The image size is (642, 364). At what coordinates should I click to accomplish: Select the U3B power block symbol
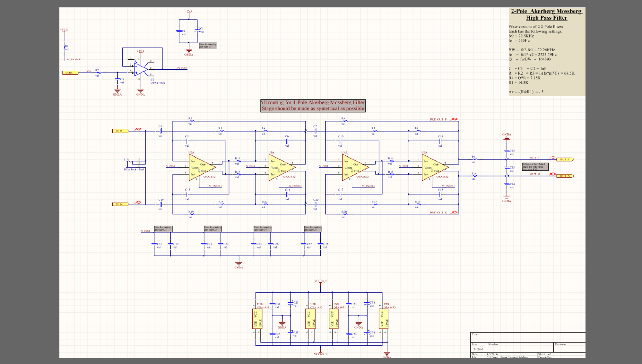click(311, 319)
